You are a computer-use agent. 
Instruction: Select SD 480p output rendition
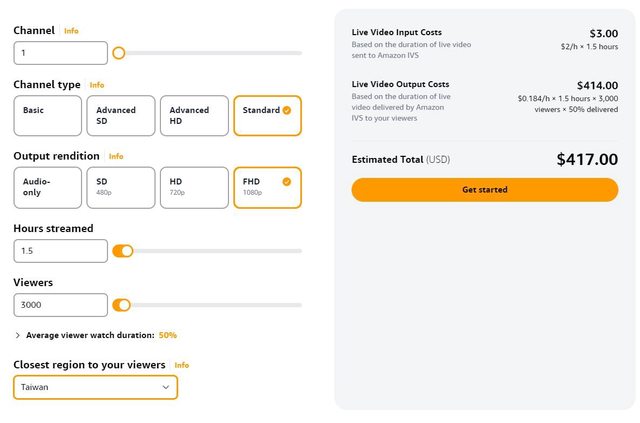pyautogui.click(x=121, y=187)
